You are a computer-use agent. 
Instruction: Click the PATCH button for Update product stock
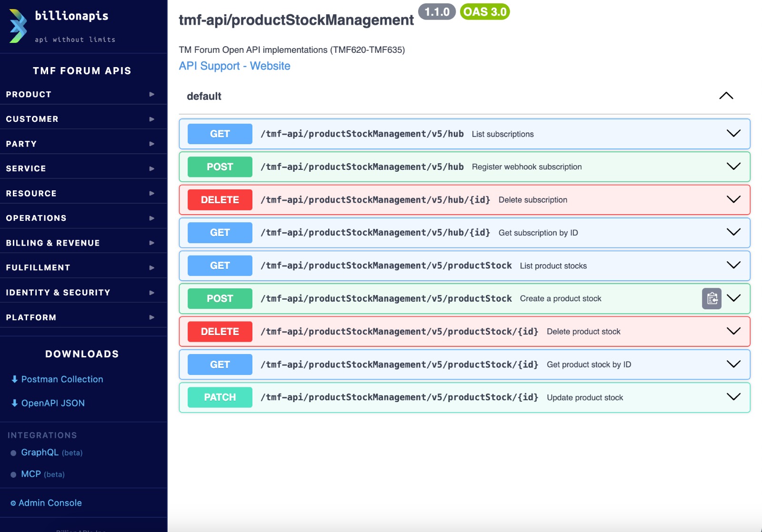click(x=220, y=397)
